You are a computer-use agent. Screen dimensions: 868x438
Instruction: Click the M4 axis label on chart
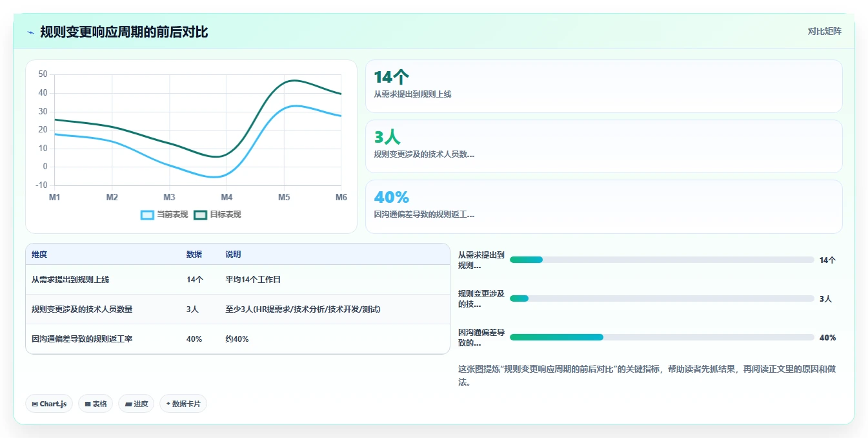pyautogui.click(x=227, y=197)
